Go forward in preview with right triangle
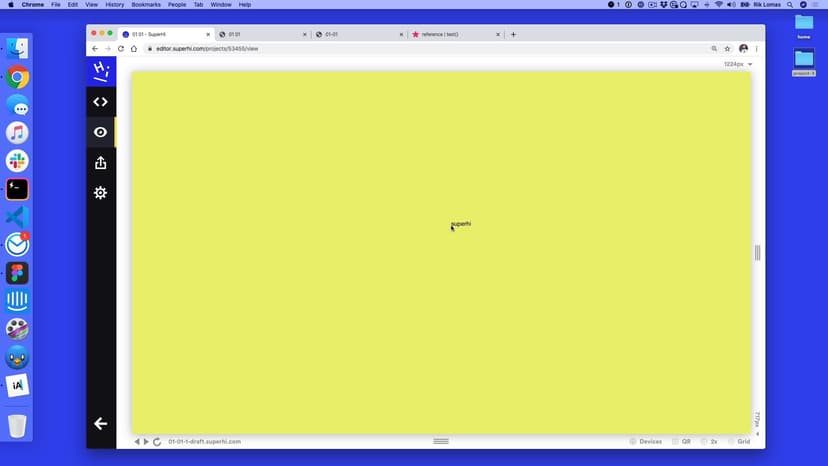The width and height of the screenshot is (828, 466). (147, 441)
